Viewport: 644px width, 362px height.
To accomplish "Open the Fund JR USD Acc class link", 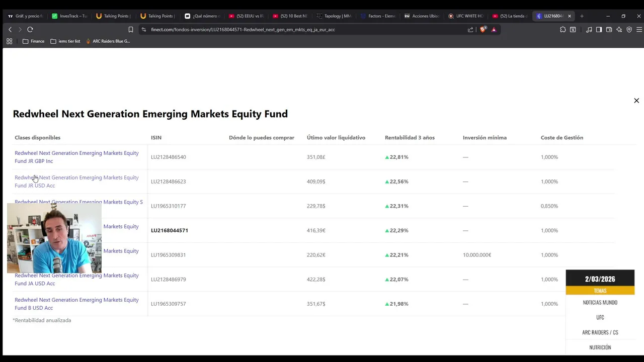I will pos(76,182).
